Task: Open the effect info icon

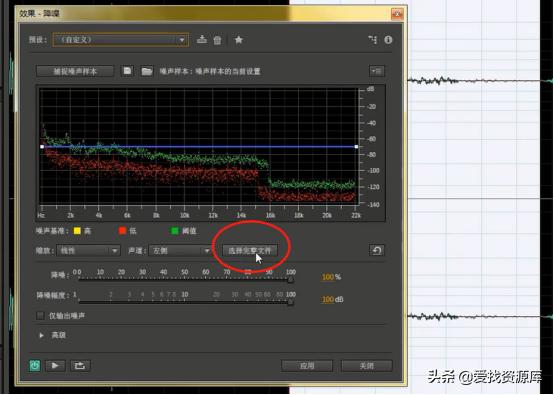Action: (388, 40)
